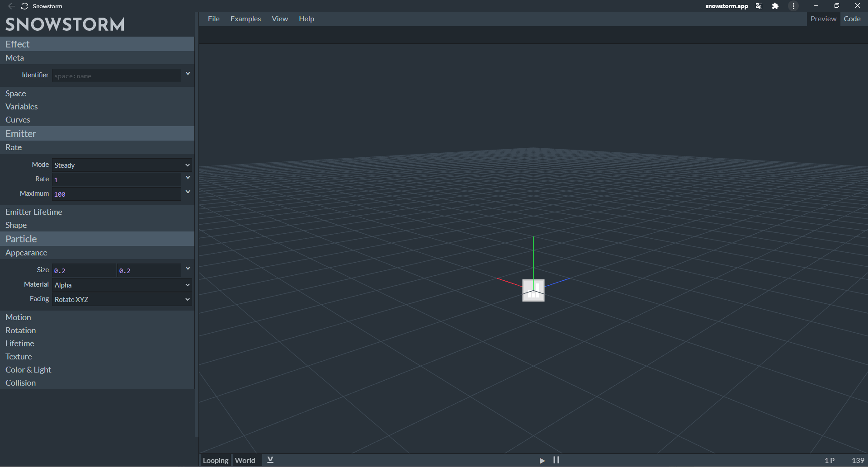868x467 pixels.
Task: Open the three-dot app menu
Action: point(793,6)
